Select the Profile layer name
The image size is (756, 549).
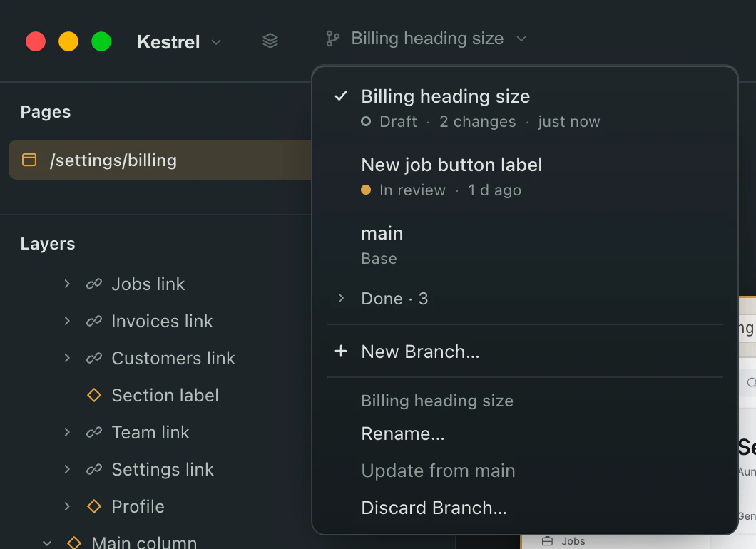point(138,507)
